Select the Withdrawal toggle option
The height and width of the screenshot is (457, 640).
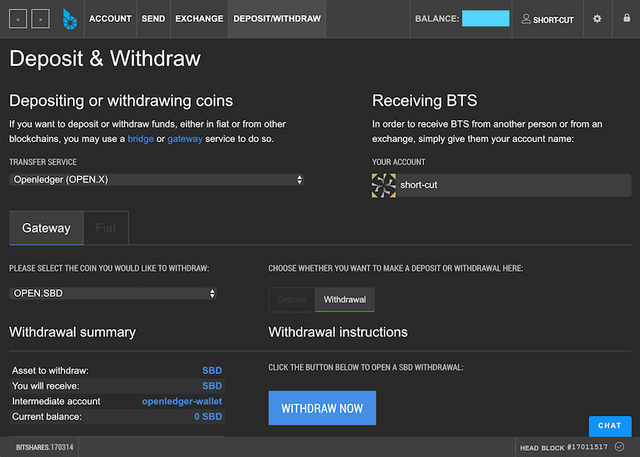pyautogui.click(x=345, y=299)
